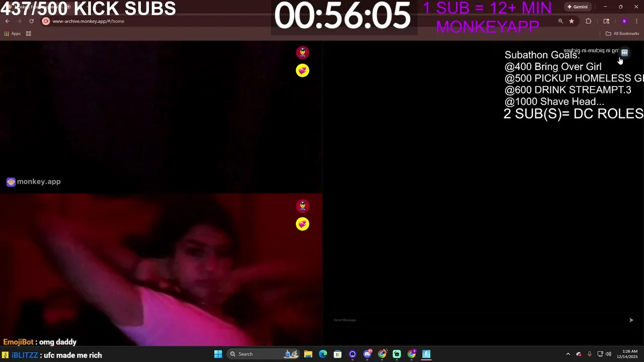The image size is (644, 362).
Task: Open the purple Chrome profile avatar
Action: [624, 21]
